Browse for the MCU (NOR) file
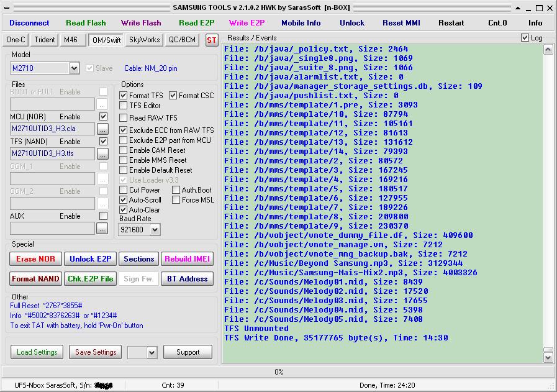 click(102, 129)
